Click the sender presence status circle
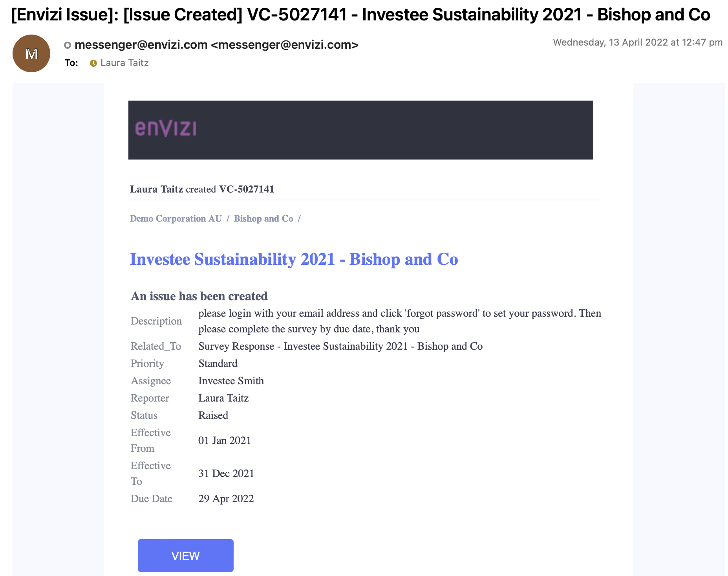This screenshot has width=728, height=576. (68, 45)
